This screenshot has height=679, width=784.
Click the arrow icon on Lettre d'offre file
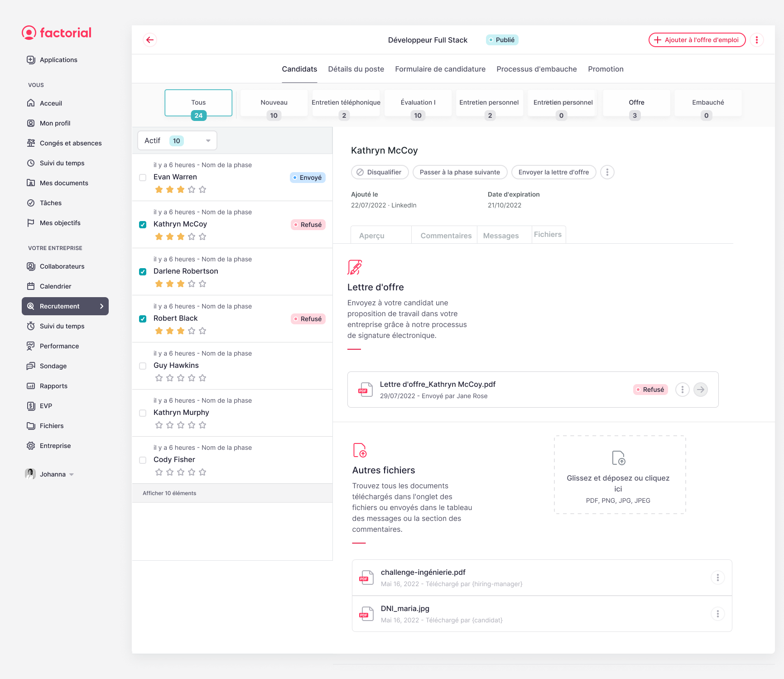click(700, 390)
